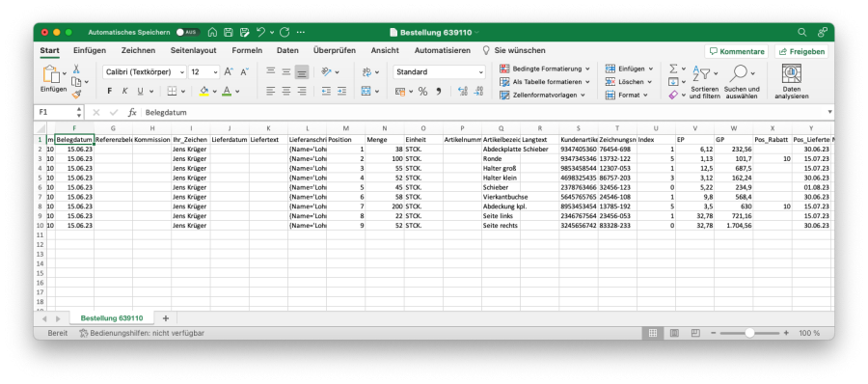Decrease indent of cell content
Viewport: 868px width, 384px height.
[326, 91]
